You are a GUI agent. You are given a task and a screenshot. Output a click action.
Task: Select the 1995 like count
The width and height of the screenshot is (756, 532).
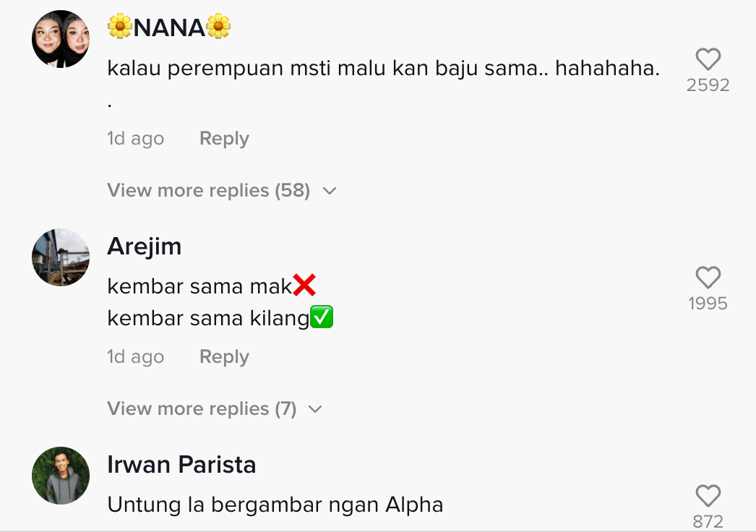coord(708,304)
